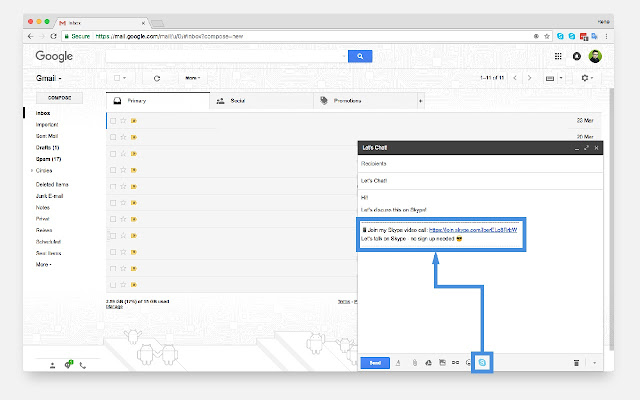
Task: Open the contacts icon at sidebar bottom
Action: tap(52, 365)
